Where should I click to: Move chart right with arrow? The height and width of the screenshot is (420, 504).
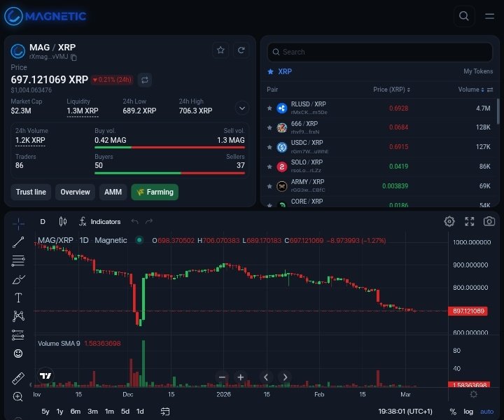[285, 377]
